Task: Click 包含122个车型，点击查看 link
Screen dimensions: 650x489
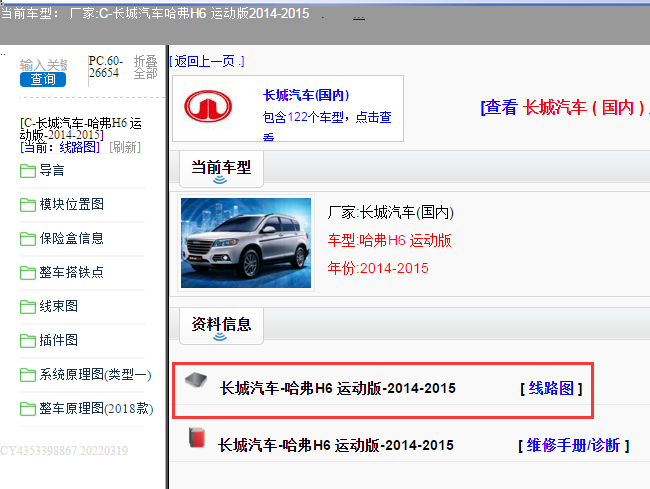Action: (327, 124)
